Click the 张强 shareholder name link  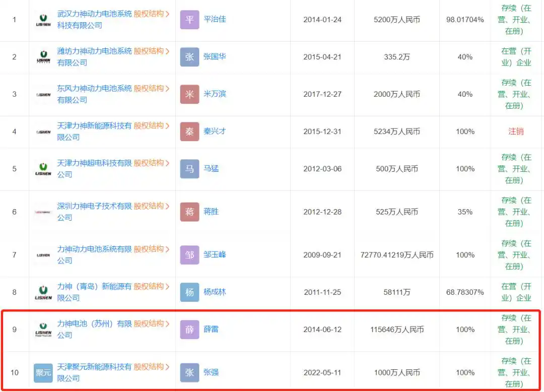pos(212,372)
